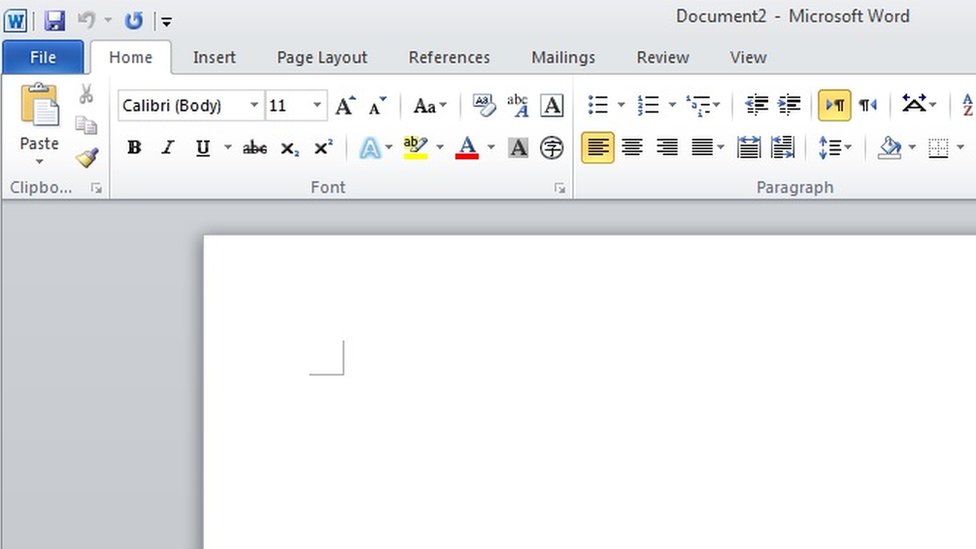976x549 pixels.
Task: Open the Word application icon menu
Action: (x=15, y=21)
